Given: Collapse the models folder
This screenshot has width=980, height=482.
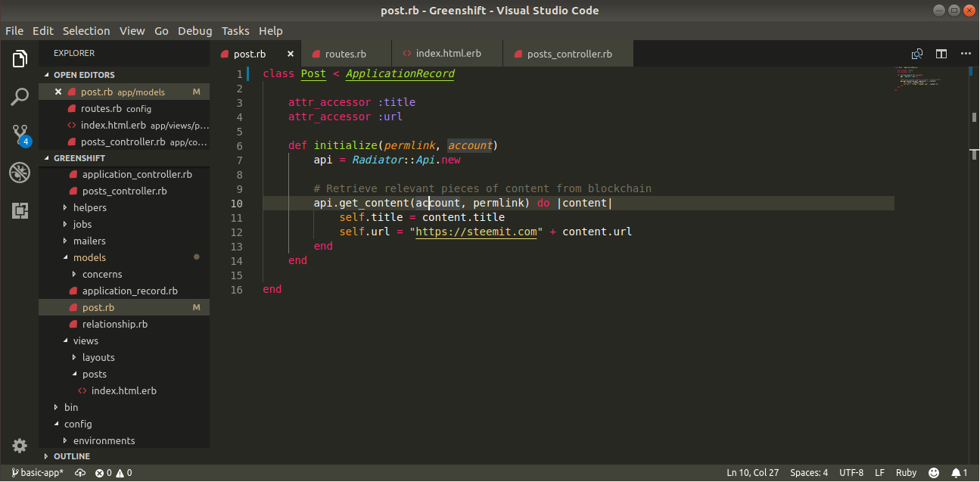Looking at the screenshot, I should click(x=65, y=257).
